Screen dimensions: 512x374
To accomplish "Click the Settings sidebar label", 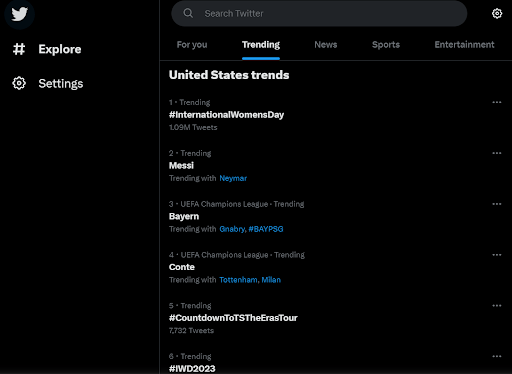I will coord(61,83).
